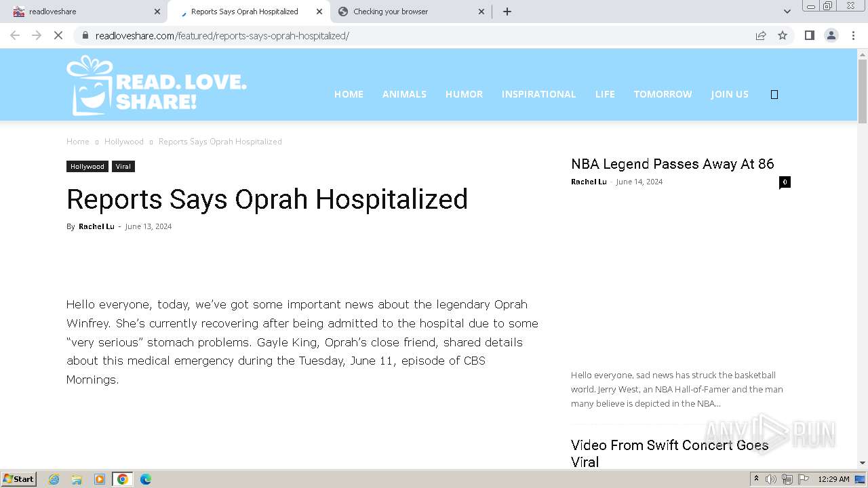This screenshot has width=868, height=488.
Task: Click the volume speaker tray icon
Action: [771, 479]
